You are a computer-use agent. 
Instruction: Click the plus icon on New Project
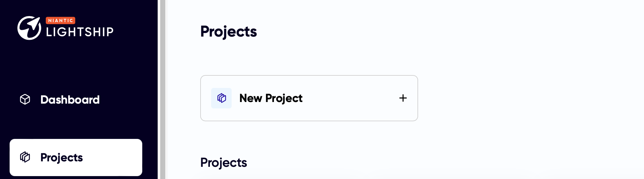(403, 98)
